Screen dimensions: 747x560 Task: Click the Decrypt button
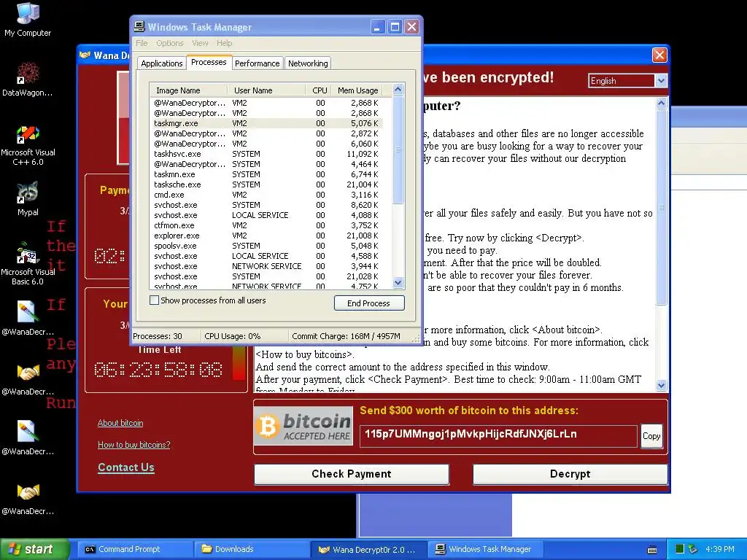570,474
